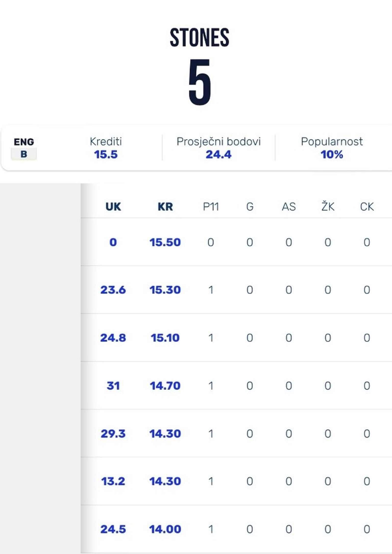Click the 14.00 credits value
The height and width of the screenshot is (554, 392).
coord(165,529)
